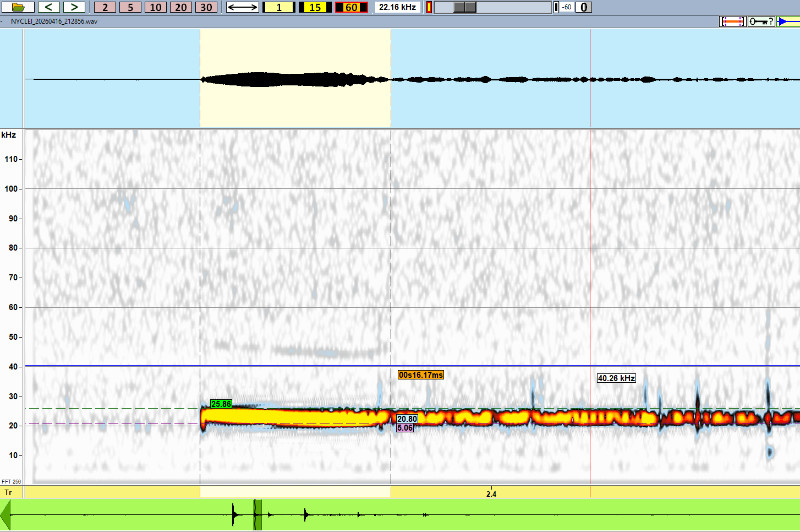Set zoom level to 20
Screen dimensions: 800x532
point(180,7)
